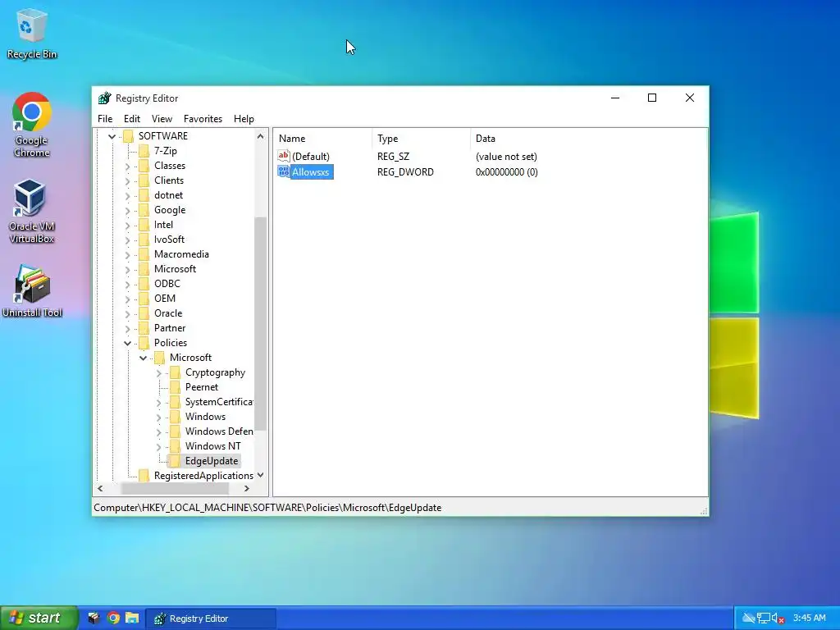This screenshot has height=630, width=840.
Task: Select the ODBC key in tree
Action: (x=167, y=284)
